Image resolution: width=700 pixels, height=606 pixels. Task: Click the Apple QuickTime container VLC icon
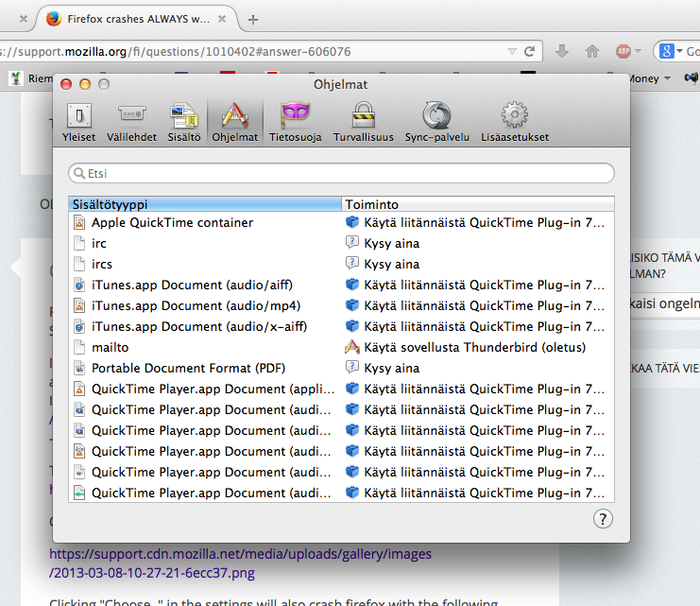[x=79, y=222]
